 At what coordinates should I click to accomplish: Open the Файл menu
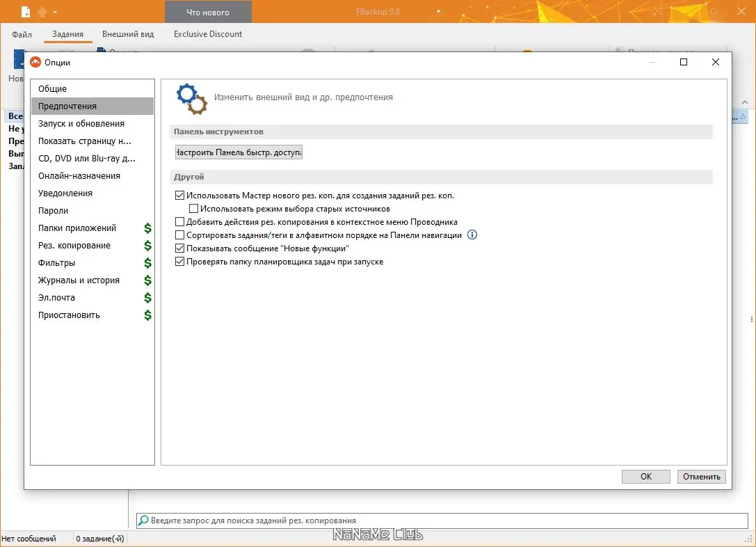click(22, 34)
